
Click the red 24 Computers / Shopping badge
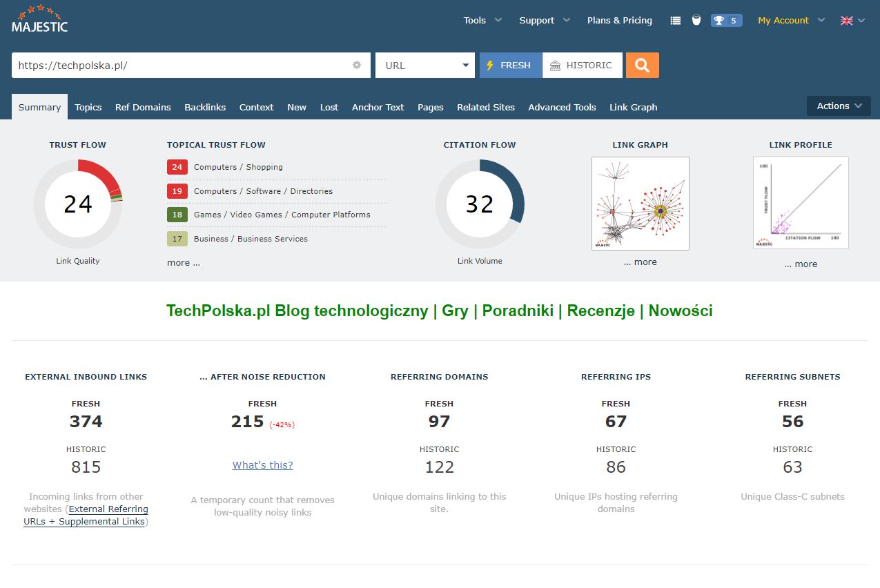pos(177,167)
